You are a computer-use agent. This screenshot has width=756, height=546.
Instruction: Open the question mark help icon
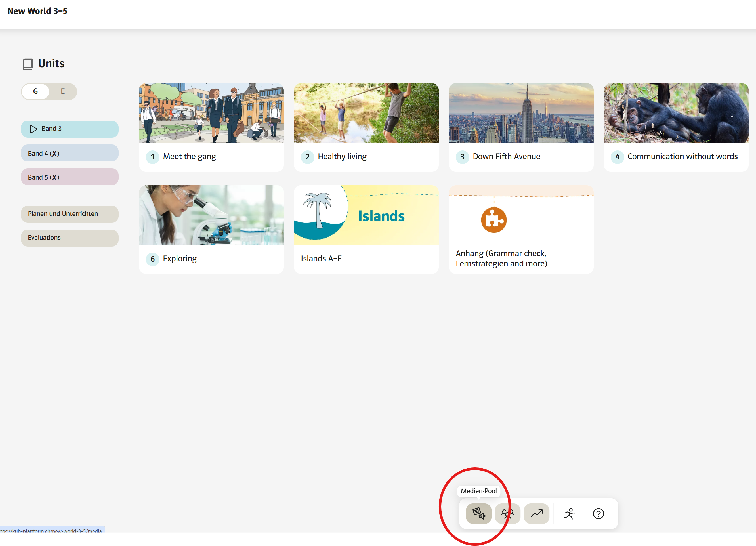click(x=598, y=513)
